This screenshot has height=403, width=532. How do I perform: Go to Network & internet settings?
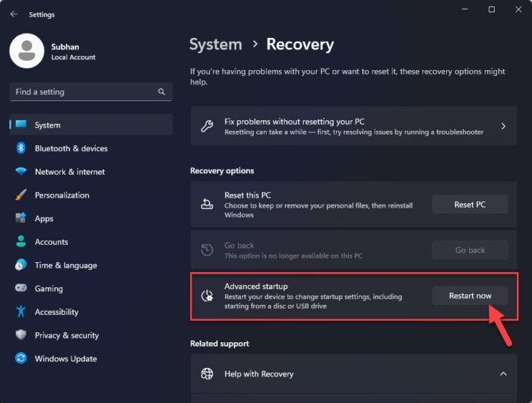(91, 171)
